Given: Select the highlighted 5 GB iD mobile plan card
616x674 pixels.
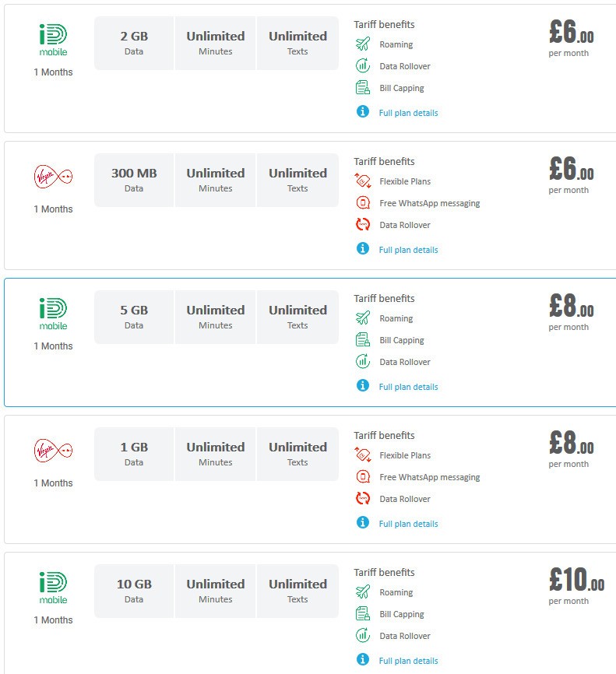Looking at the screenshot, I should [308, 342].
